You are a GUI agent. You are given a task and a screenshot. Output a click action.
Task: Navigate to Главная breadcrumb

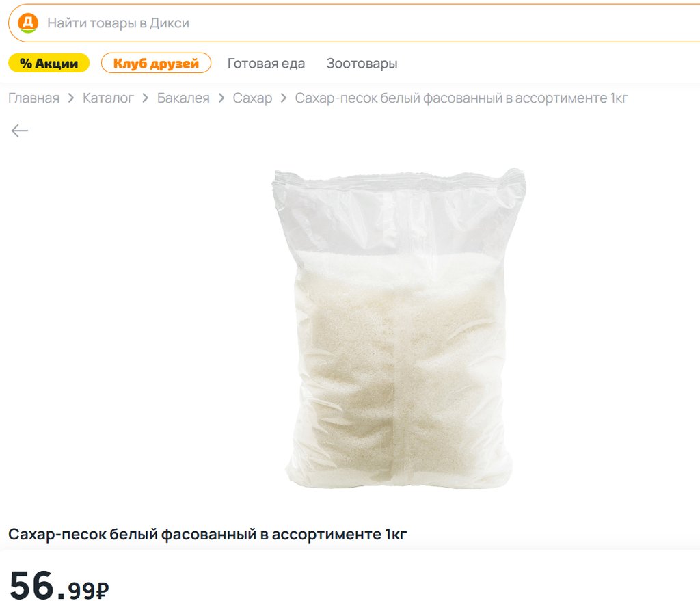(x=34, y=98)
